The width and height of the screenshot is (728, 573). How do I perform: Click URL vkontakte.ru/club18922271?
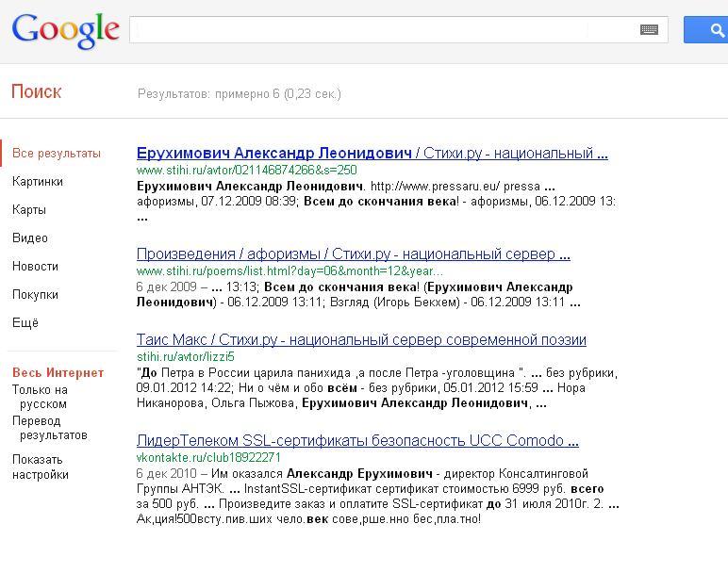click(x=208, y=457)
